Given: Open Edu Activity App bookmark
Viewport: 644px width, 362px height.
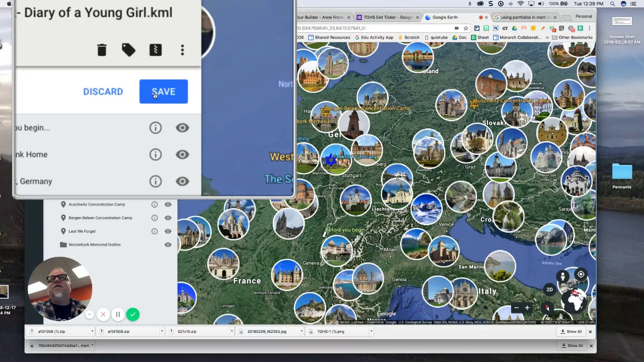Looking at the screenshot, I should coord(374,37).
